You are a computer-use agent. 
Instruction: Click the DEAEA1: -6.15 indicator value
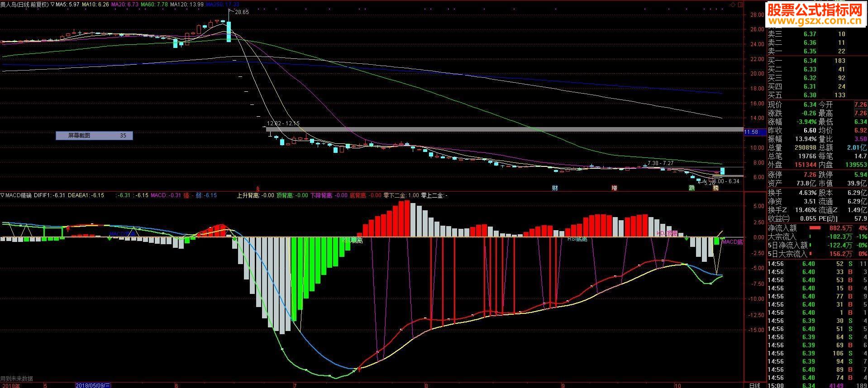tap(86, 195)
